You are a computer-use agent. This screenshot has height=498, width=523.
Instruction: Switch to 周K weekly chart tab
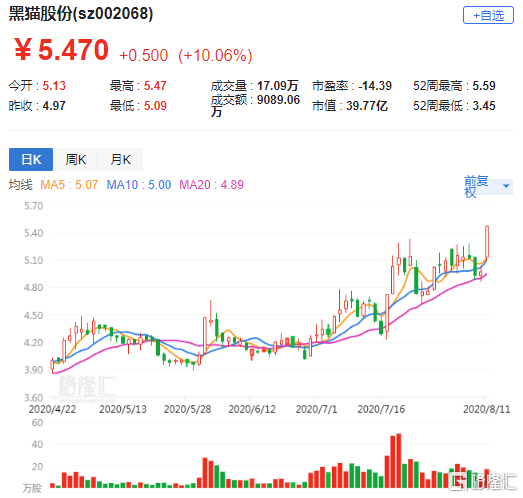point(75,159)
